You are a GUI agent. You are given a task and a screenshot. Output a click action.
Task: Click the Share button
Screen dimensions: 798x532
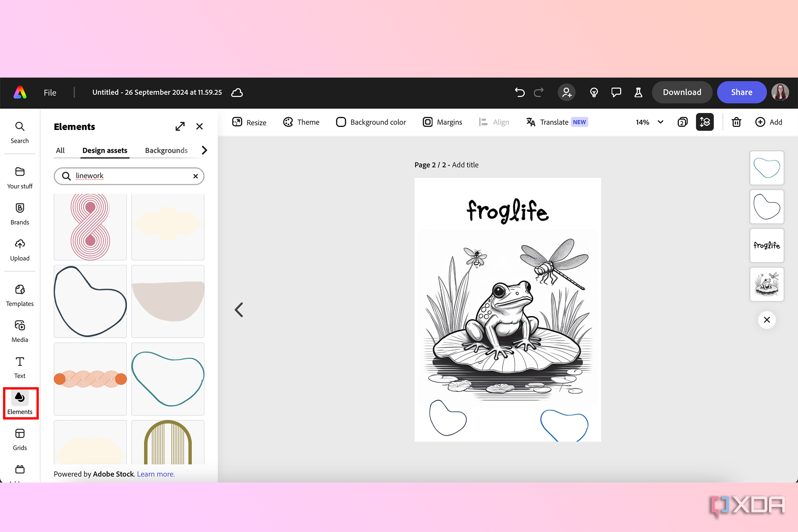pyautogui.click(x=742, y=92)
